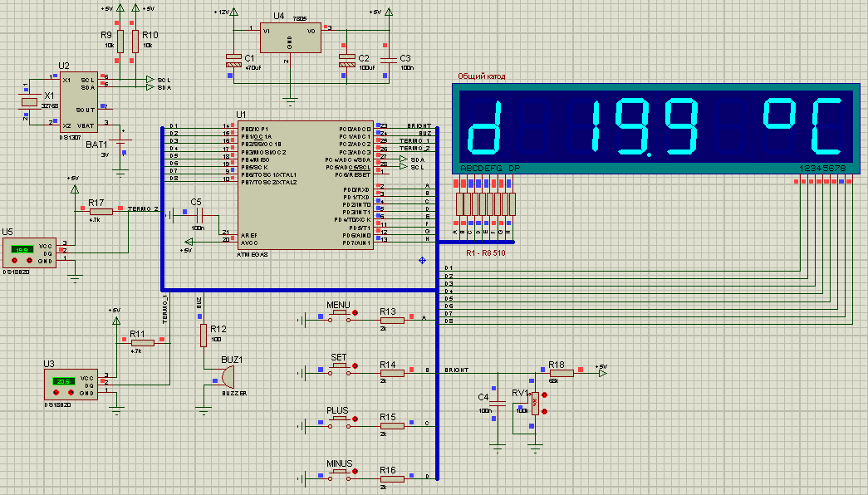868x495 pixels.
Task: Toggle the latch dot beside SET button
Action: pos(356,366)
